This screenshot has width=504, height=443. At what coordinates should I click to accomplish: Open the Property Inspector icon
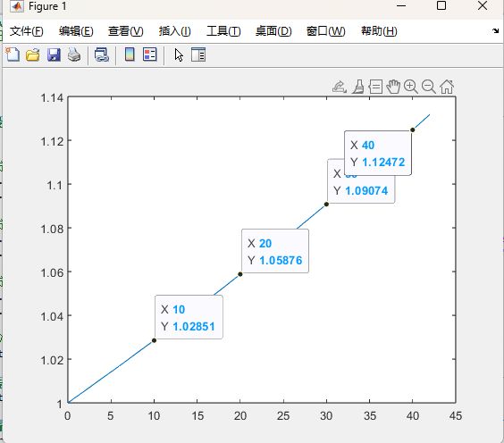[x=198, y=54]
